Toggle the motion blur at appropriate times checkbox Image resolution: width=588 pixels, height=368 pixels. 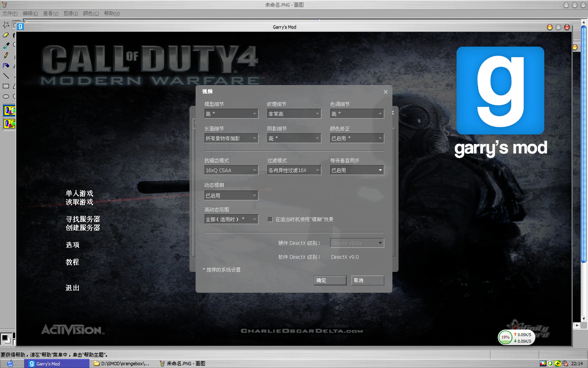coord(270,220)
